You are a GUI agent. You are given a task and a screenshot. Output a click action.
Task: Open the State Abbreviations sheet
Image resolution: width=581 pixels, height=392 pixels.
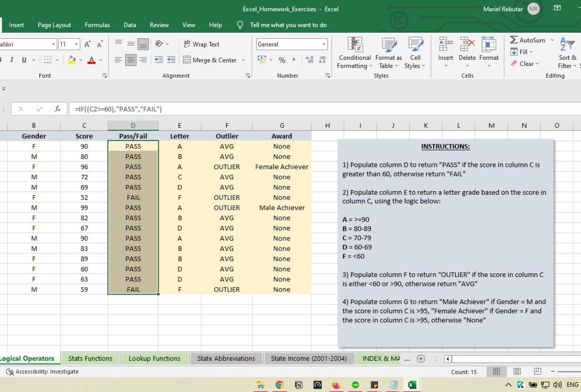click(x=226, y=358)
